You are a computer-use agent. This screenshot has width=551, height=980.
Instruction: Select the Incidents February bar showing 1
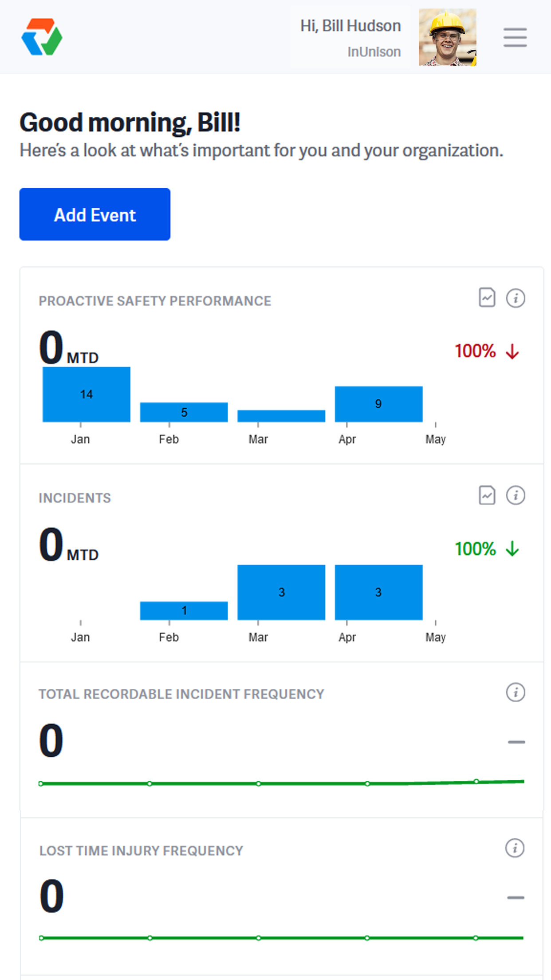click(184, 611)
